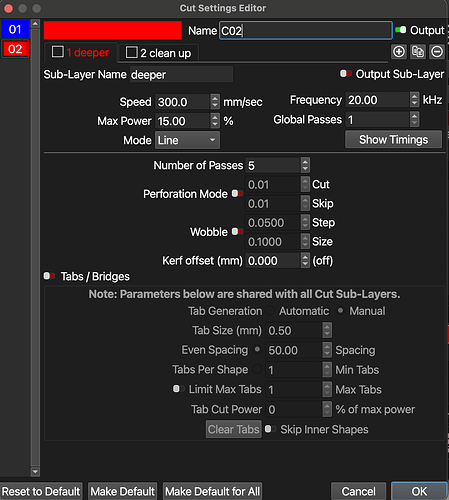Check the '1 deeper' tab checkbox
This screenshot has width=449, height=500.
[x=58, y=52]
